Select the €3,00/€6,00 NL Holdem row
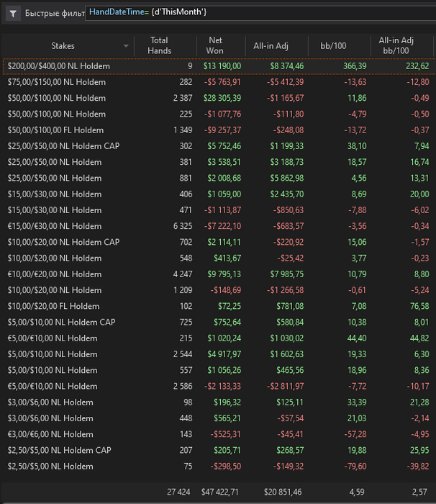436x504 pixels. 219,434
